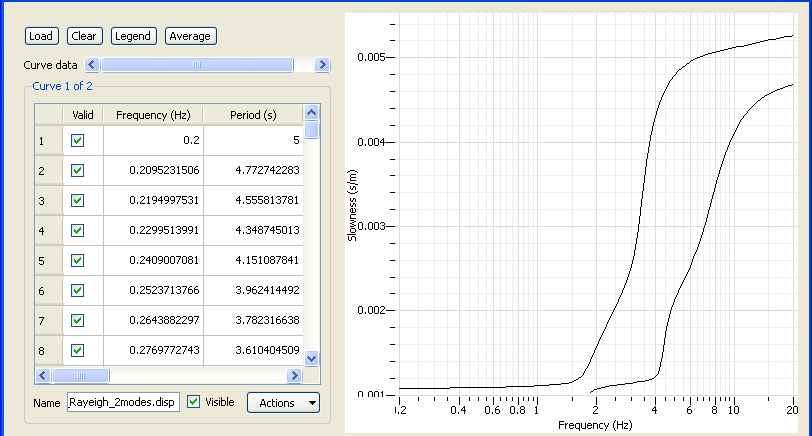Click the Average button
The height and width of the screenshot is (436, 812).
point(190,36)
